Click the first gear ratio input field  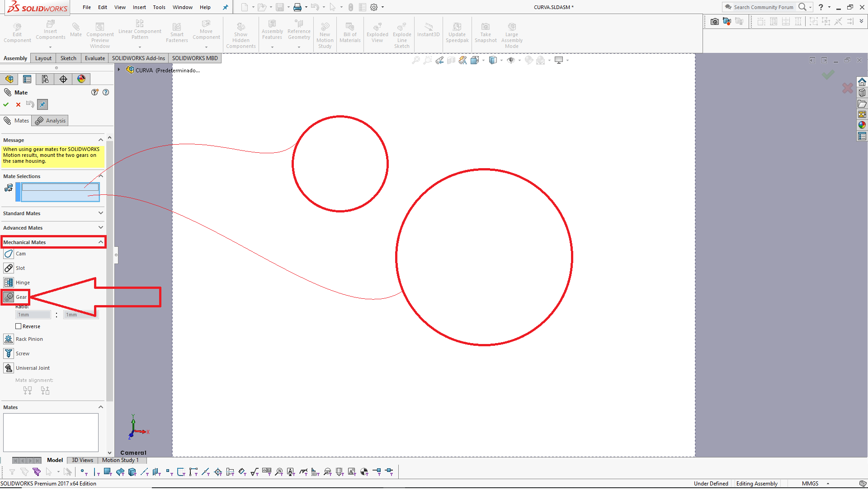[33, 314]
